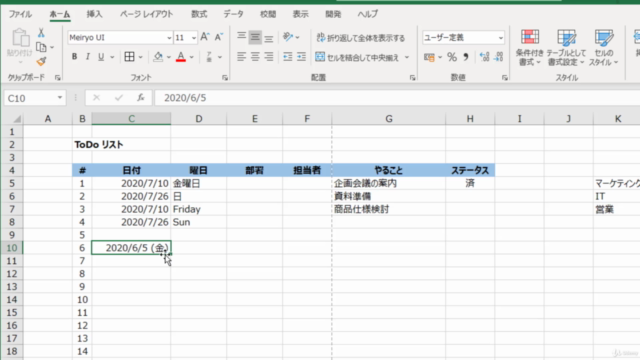Switch to the 挿入 ribbon tab
This screenshot has height=360, width=640.
coord(94,14)
